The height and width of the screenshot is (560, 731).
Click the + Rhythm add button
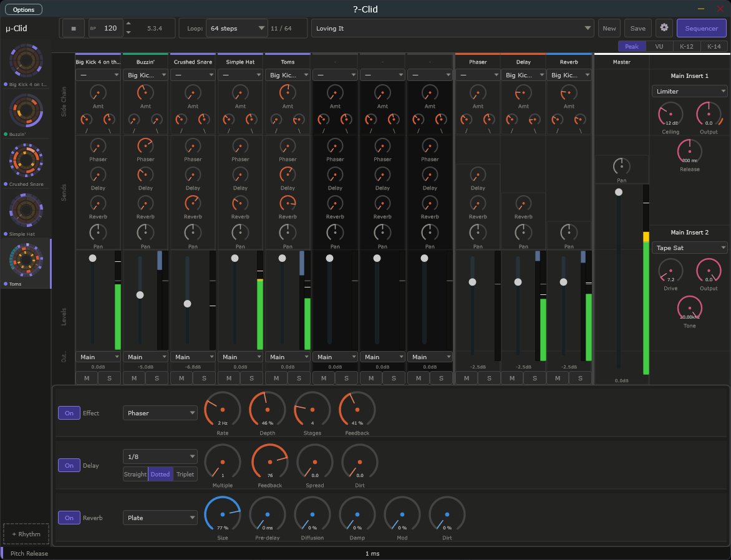tap(26, 534)
